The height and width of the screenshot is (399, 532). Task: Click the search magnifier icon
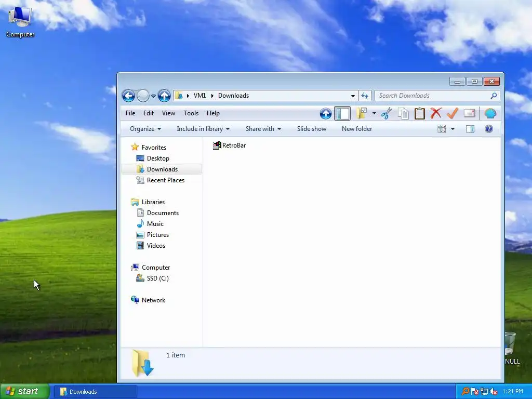pos(494,96)
